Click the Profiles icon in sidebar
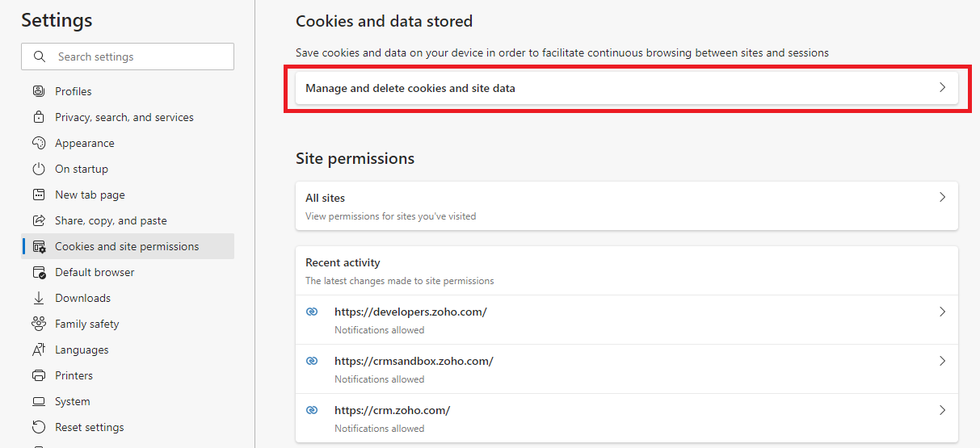The height and width of the screenshot is (448, 980). pyautogui.click(x=38, y=91)
